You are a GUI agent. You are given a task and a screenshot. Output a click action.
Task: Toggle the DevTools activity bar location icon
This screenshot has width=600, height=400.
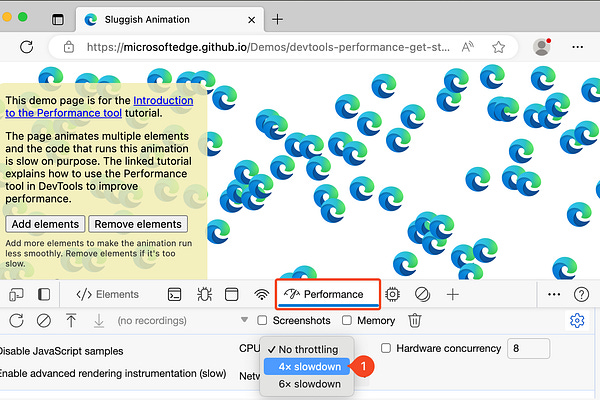point(44,294)
